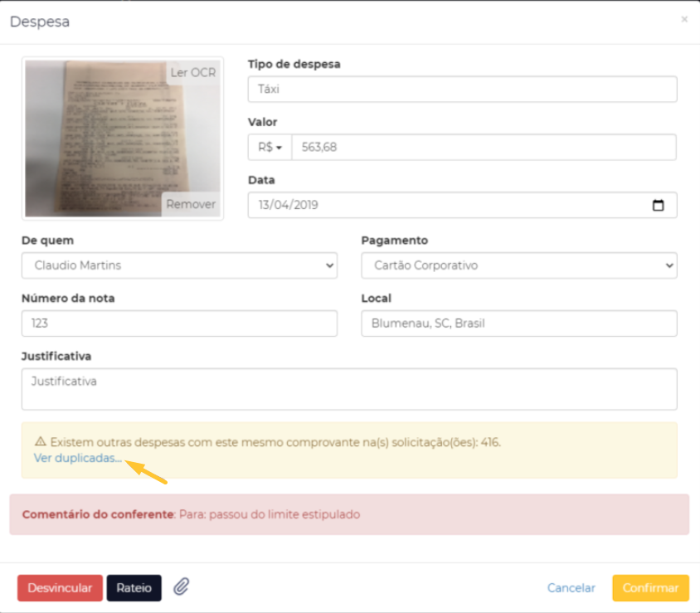Expand the Pagamento dropdown

(x=518, y=265)
